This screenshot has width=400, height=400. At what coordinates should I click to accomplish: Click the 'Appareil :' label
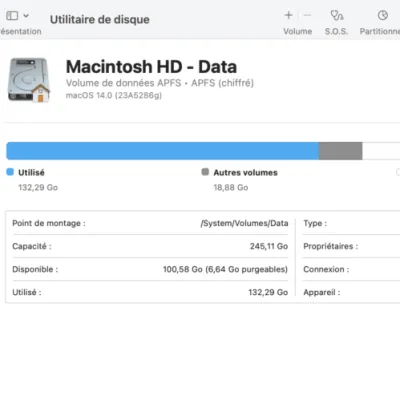click(322, 292)
